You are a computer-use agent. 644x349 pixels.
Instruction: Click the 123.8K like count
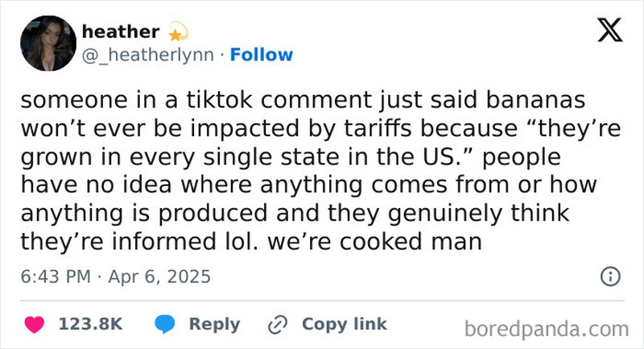(x=90, y=324)
